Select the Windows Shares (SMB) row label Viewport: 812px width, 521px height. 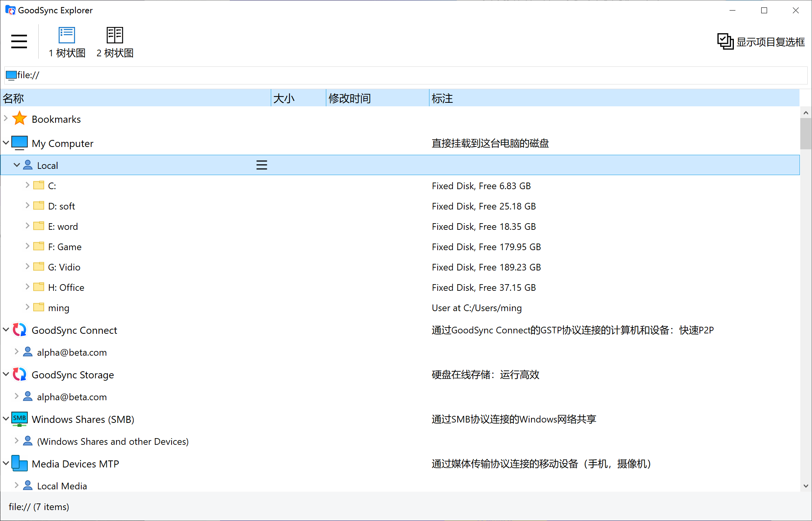click(x=83, y=419)
